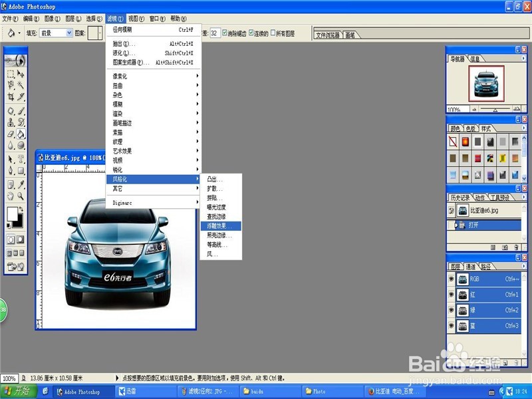The image size is (532, 399).
Task: Select the Eraser tool
Action: coord(11,134)
